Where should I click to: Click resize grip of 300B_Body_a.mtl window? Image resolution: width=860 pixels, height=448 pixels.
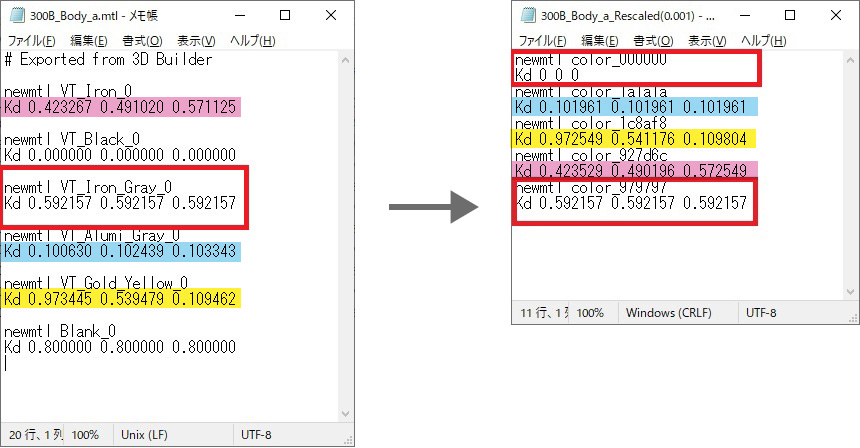point(348,440)
